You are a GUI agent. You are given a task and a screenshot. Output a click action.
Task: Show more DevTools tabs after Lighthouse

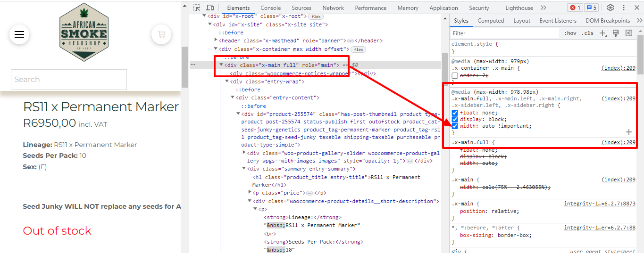[544, 8]
